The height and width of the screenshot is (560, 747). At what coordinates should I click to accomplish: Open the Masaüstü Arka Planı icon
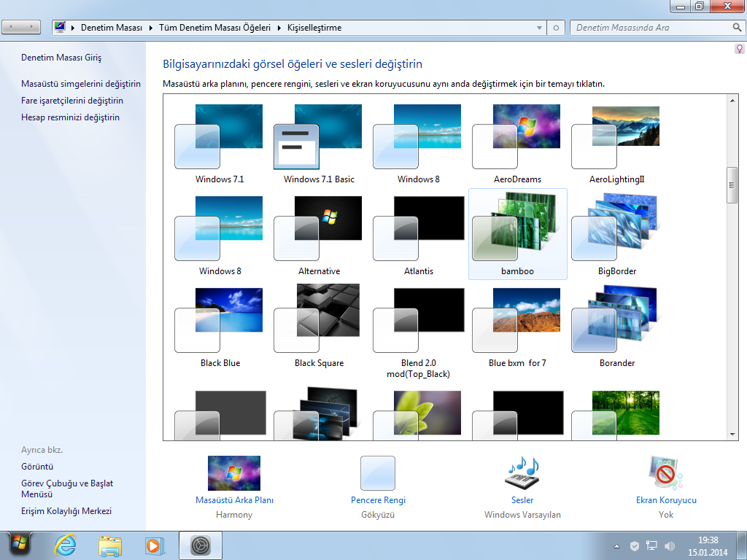(234, 474)
